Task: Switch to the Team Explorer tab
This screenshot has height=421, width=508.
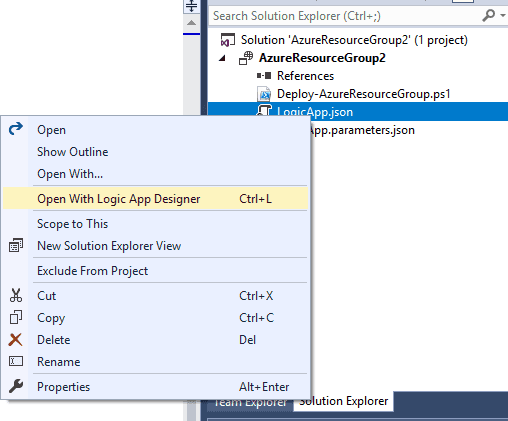Action: pos(250,403)
